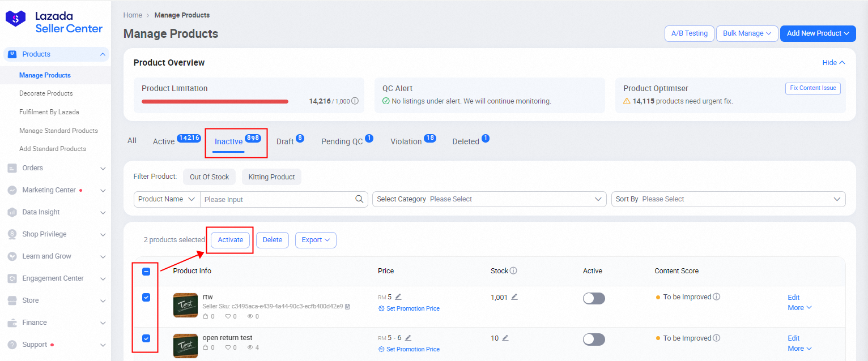Expand the Bulk Manage dropdown

[x=747, y=33]
